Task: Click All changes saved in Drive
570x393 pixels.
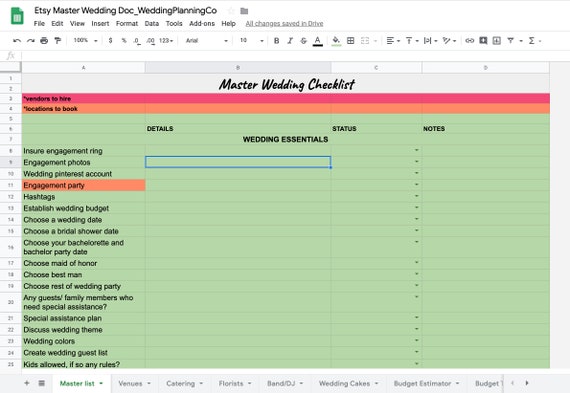Action: [x=284, y=24]
